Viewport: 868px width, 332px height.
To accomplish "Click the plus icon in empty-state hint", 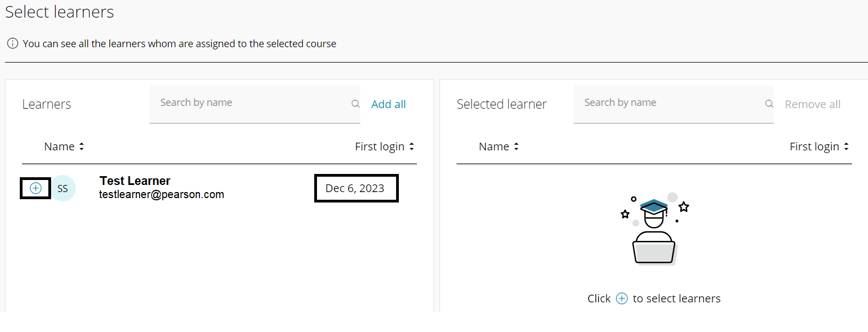I will 622,299.
